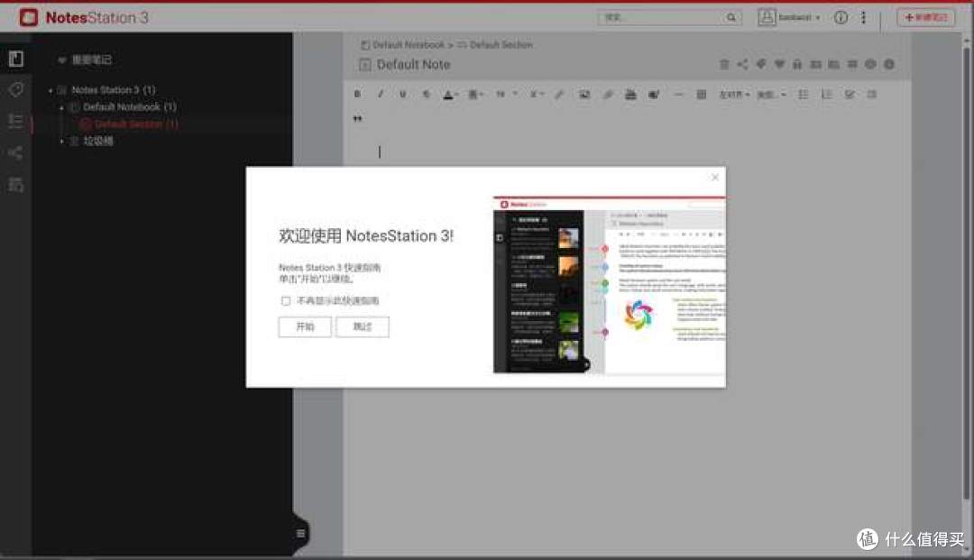Toggle bulleted list
974x560 pixels.
804,95
